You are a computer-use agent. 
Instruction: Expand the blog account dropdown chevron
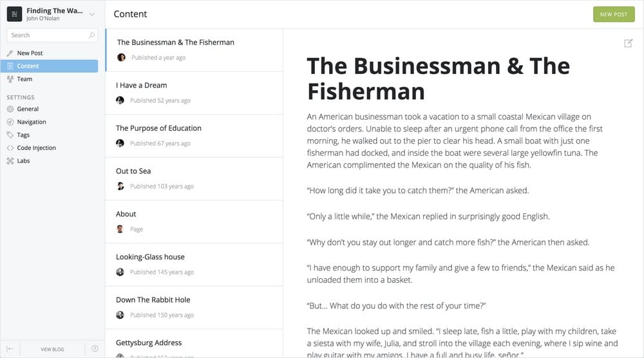[92, 14]
